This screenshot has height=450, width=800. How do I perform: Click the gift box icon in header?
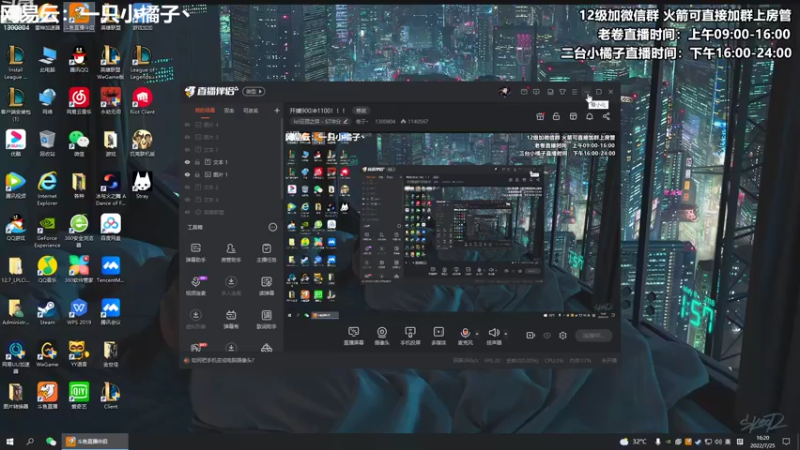coord(540,116)
